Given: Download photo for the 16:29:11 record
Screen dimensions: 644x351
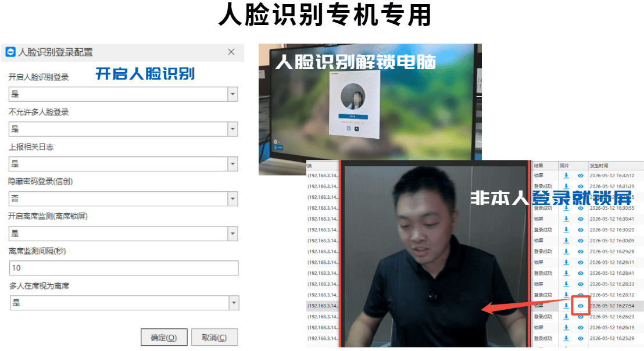Looking at the screenshot, I should (566, 262).
